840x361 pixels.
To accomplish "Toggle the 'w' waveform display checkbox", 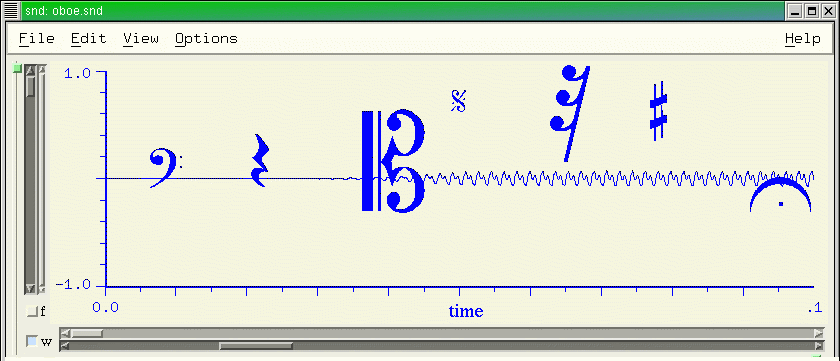I will 32,341.
